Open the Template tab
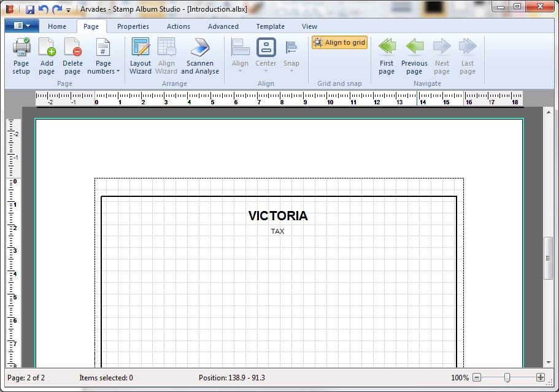The image size is (559, 392). [270, 26]
